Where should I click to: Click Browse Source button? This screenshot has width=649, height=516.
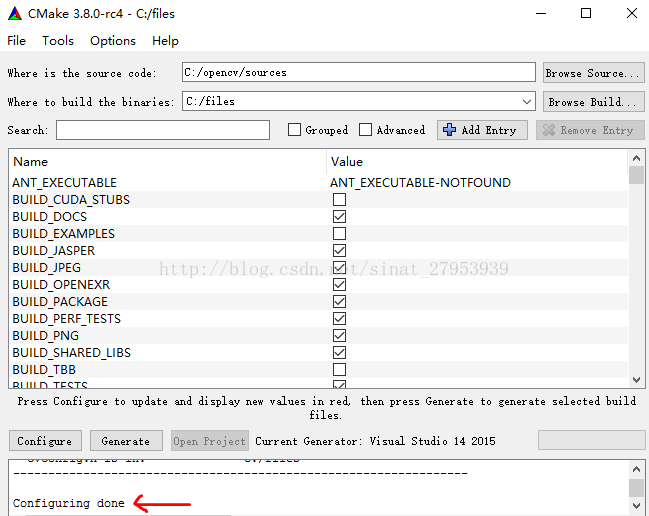pos(594,73)
